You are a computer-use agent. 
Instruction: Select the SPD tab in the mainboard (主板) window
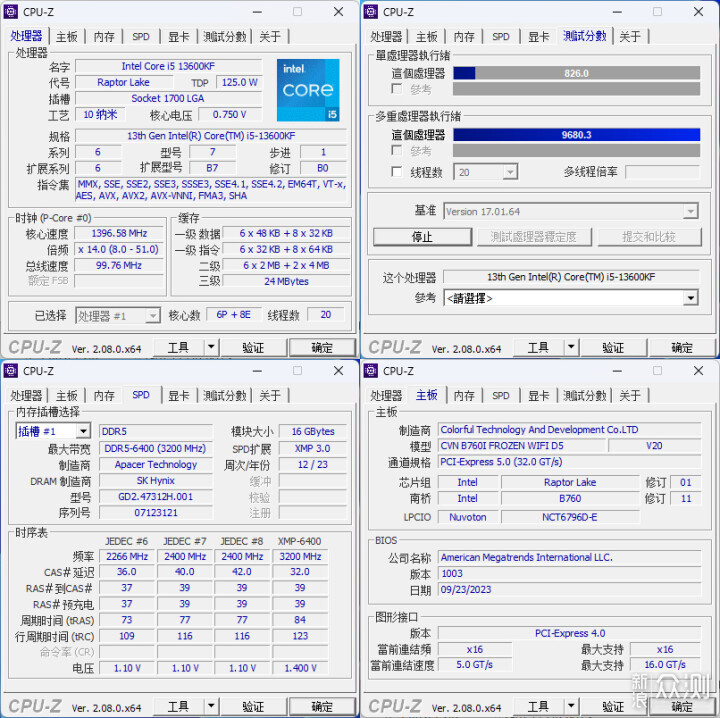click(501, 395)
